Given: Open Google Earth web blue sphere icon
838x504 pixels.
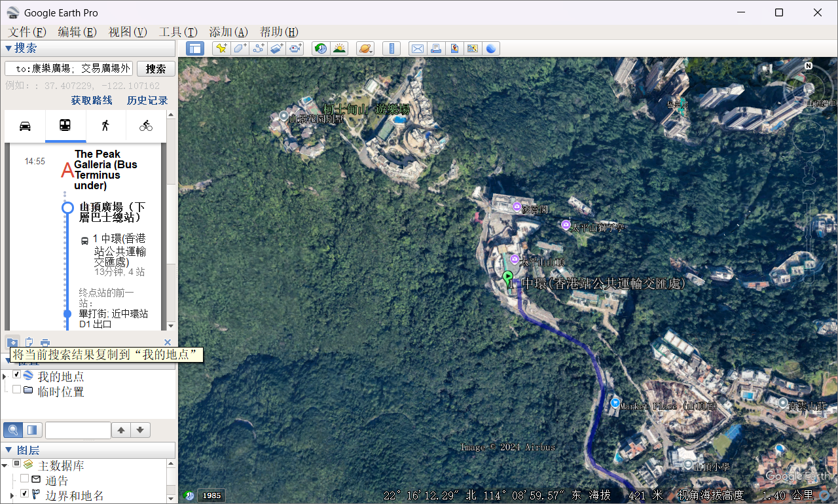Looking at the screenshot, I should pyautogui.click(x=491, y=48).
